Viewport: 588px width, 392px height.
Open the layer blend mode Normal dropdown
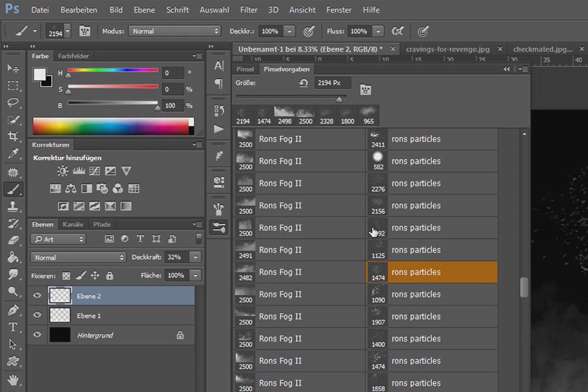click(x=78, y=257)
